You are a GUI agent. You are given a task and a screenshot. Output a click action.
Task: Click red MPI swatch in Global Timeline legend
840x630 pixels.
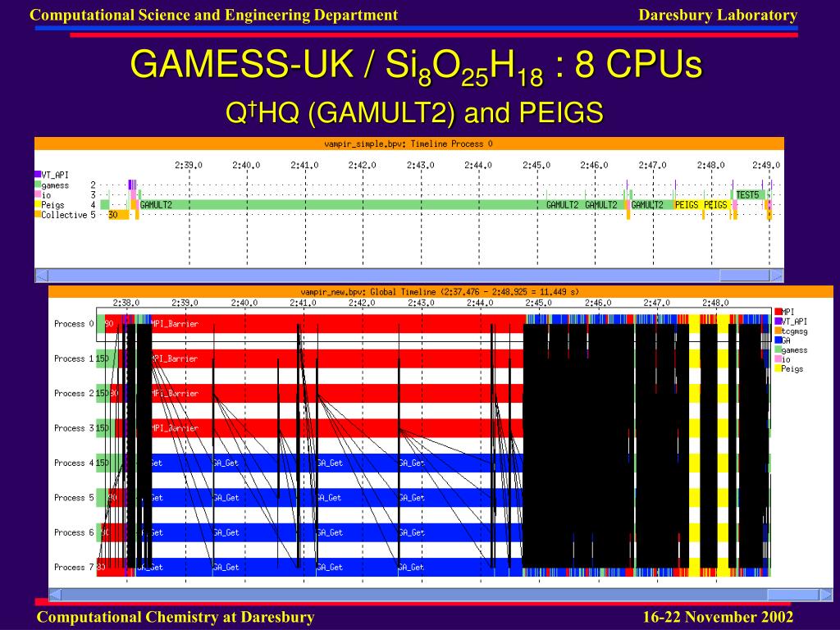pyautogui.click(x=778, y=311)
